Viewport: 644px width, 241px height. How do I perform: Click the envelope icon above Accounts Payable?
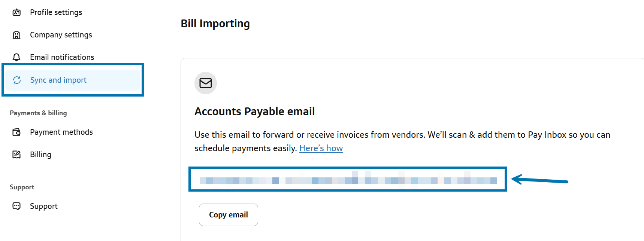point(205,83)
